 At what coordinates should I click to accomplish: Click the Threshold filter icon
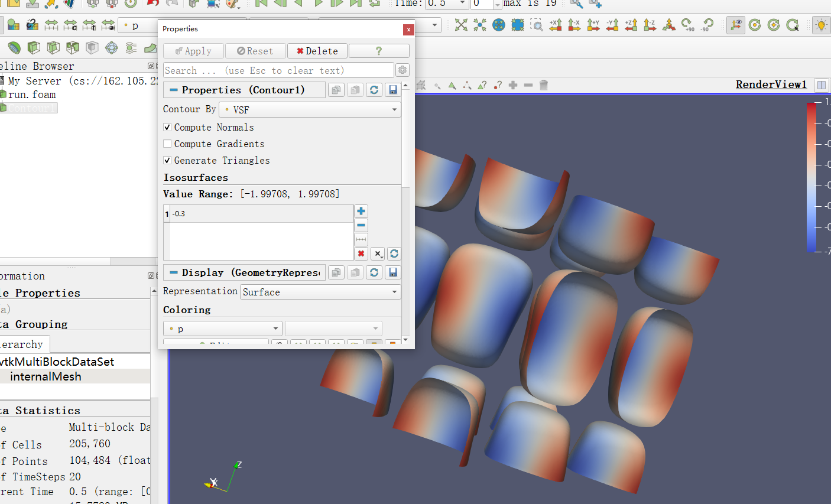click(x=73, y=47)
